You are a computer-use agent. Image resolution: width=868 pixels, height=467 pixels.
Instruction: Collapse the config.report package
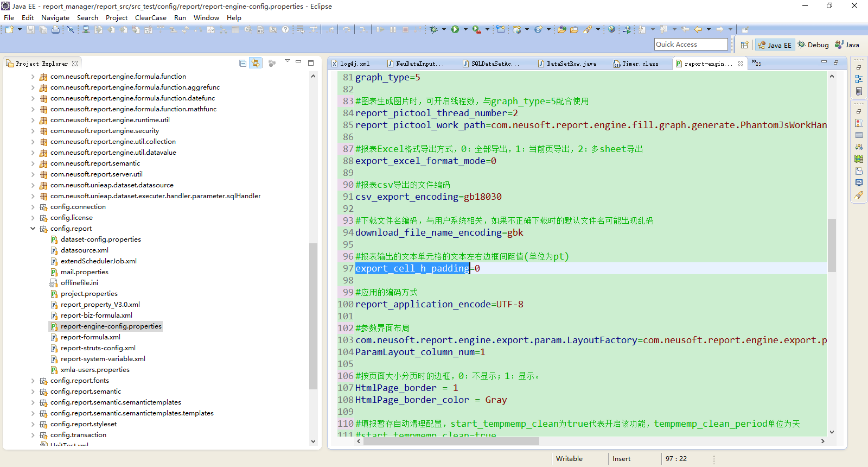(x=33, y=229)
